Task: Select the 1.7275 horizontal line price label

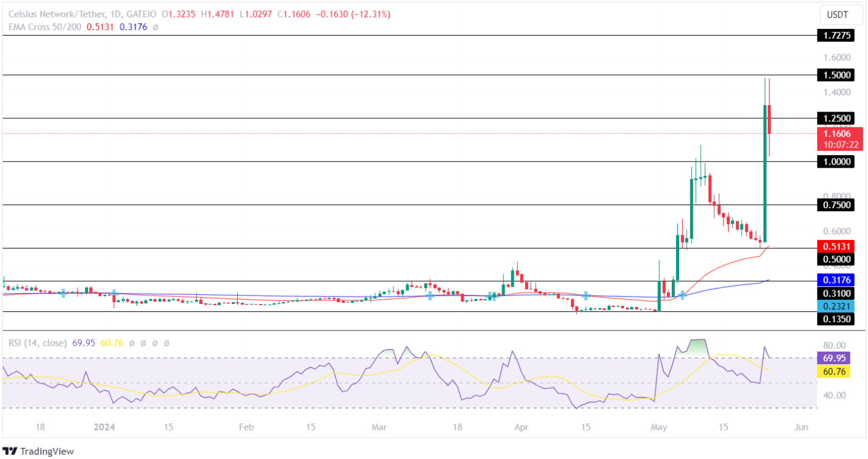Action: 836,36
